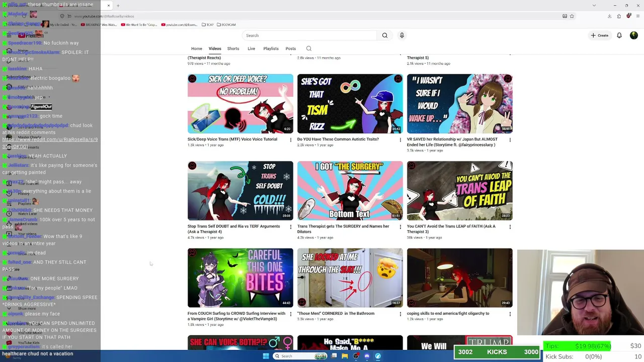Viewport: 644px width, 362px height.
Task: Switch to the Shorts tab
Action: (233, 49)
